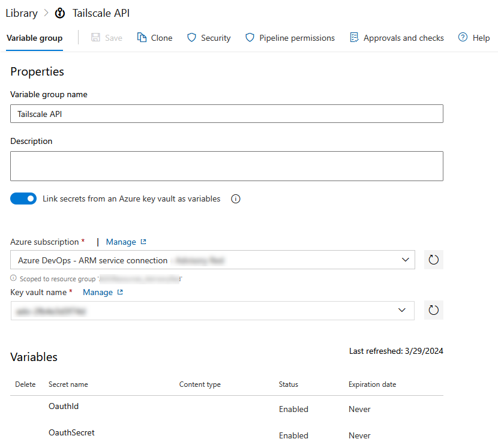Click the Variable group name field
498x448 pixels.
tap(227, 114)
